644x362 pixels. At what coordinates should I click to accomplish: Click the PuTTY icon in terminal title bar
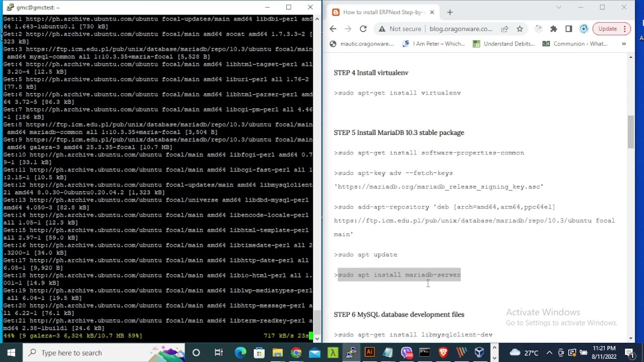point(10,8)
